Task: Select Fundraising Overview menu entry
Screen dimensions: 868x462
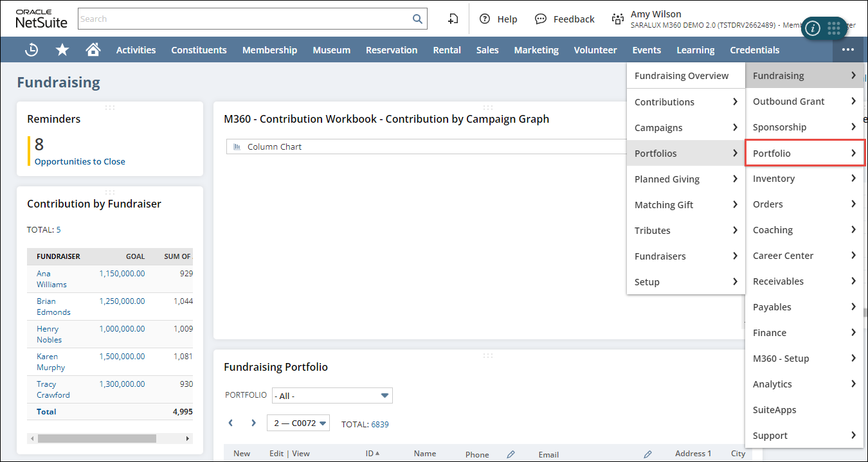Action: click(682, 76)
